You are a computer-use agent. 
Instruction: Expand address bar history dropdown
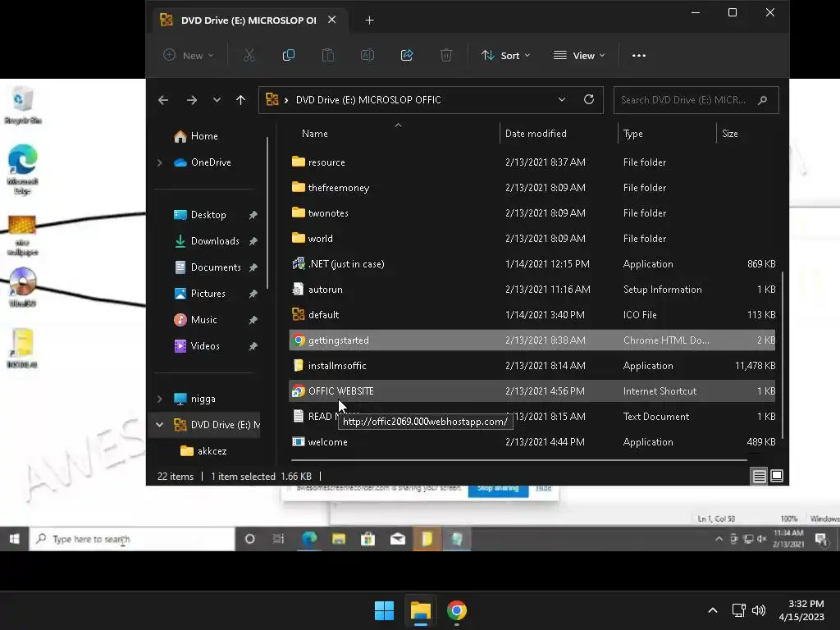561,99
